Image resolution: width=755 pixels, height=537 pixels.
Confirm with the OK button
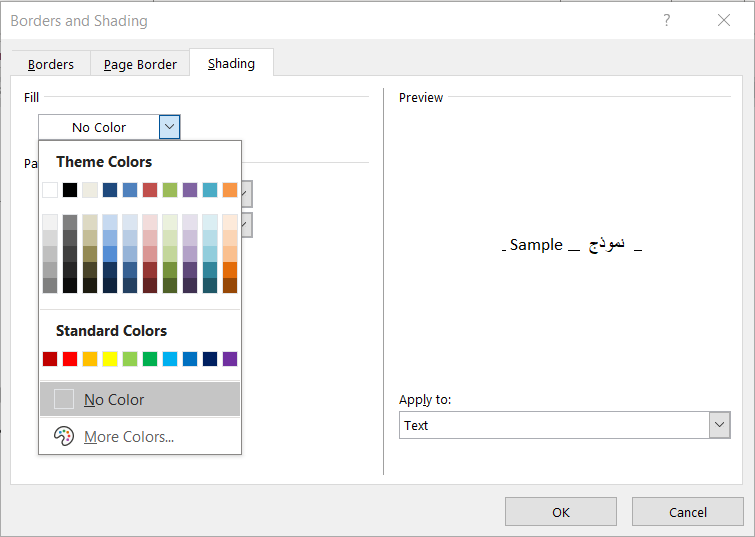tap(560, 512)
